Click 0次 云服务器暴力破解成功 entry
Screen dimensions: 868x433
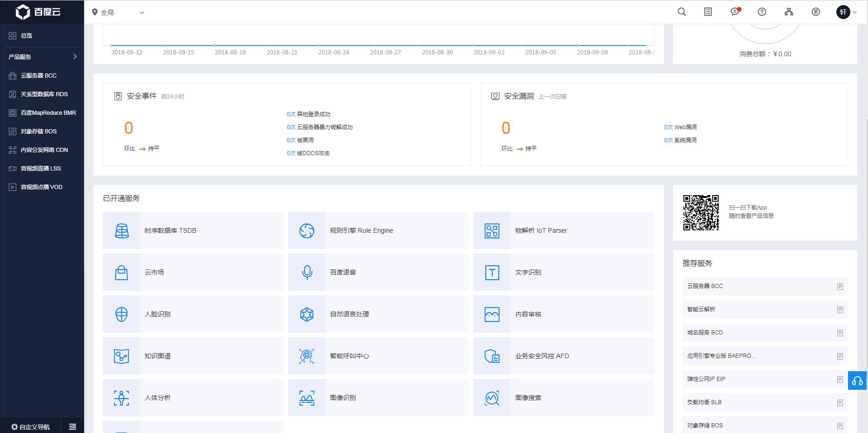320,127
